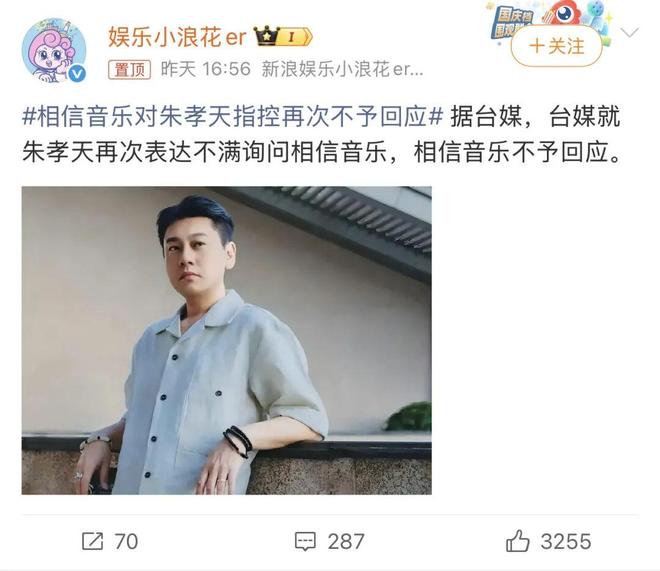Like the post with thumbs-up icon
This screenshot has width=660, height=571.
point(517,541)
